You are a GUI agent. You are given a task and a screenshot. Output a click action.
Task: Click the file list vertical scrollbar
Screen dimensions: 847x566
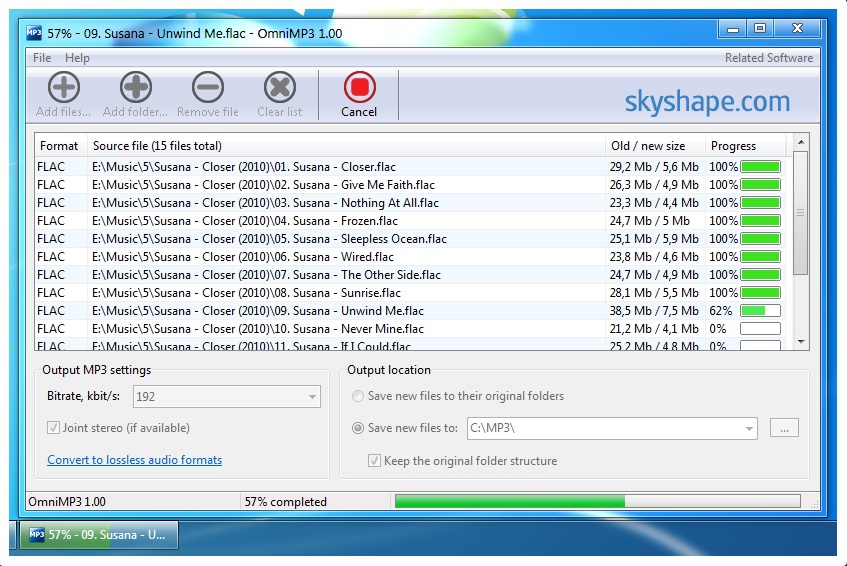800,240
